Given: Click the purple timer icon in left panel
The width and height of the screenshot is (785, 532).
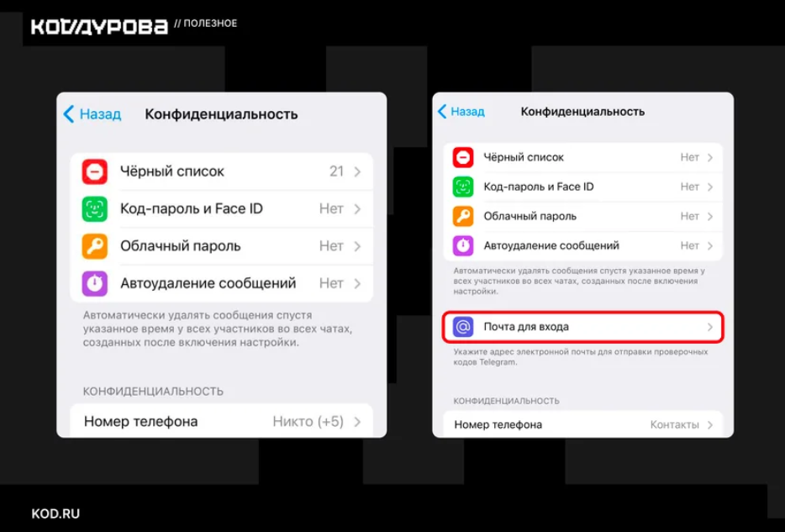Looking at the screenshot, I should tap(95, 283).
